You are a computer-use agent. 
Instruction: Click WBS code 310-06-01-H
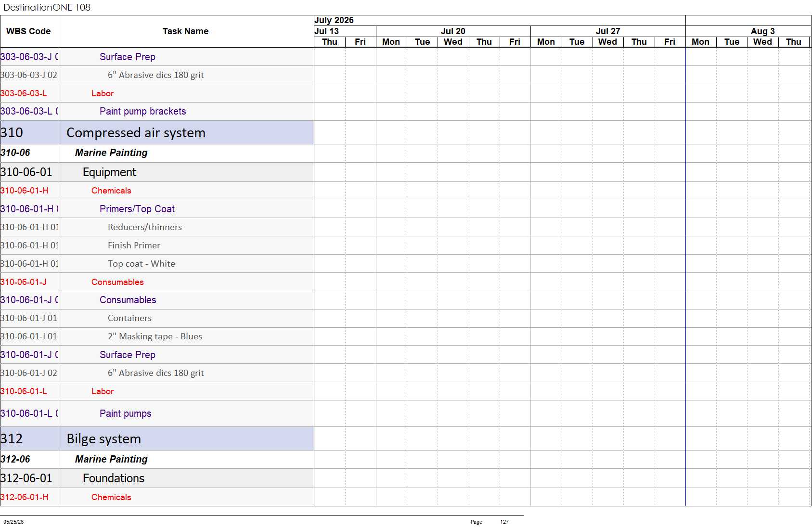click(x=25, y=191)
